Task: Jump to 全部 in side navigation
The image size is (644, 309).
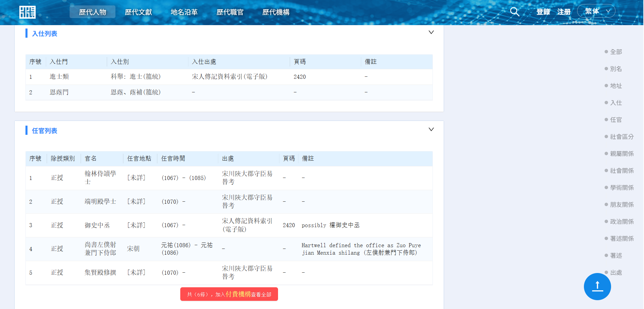Action: [x=616, y=52]
